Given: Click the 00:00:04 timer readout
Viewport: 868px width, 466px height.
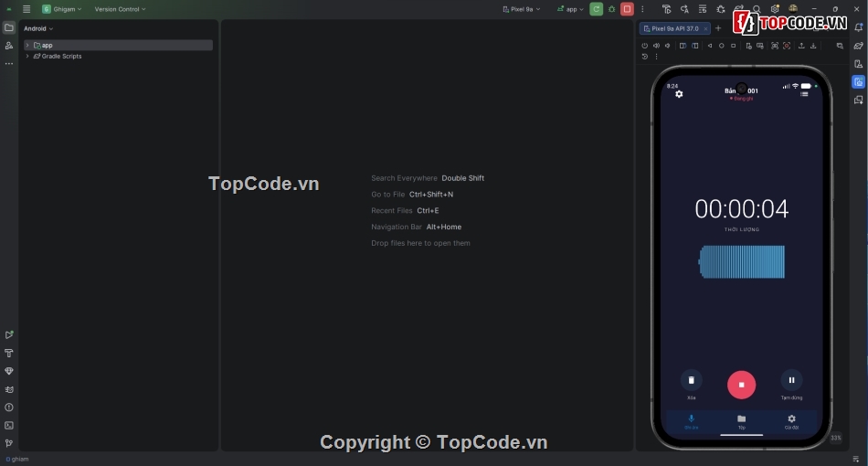Looking at the screenshot, I should [742, 209].
